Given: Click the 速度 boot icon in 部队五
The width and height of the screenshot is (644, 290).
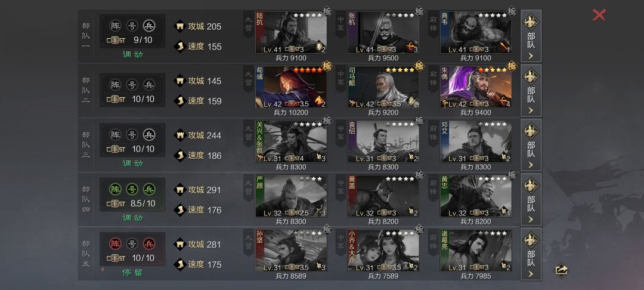Looking at the screenshot, I should pos(179,264).
